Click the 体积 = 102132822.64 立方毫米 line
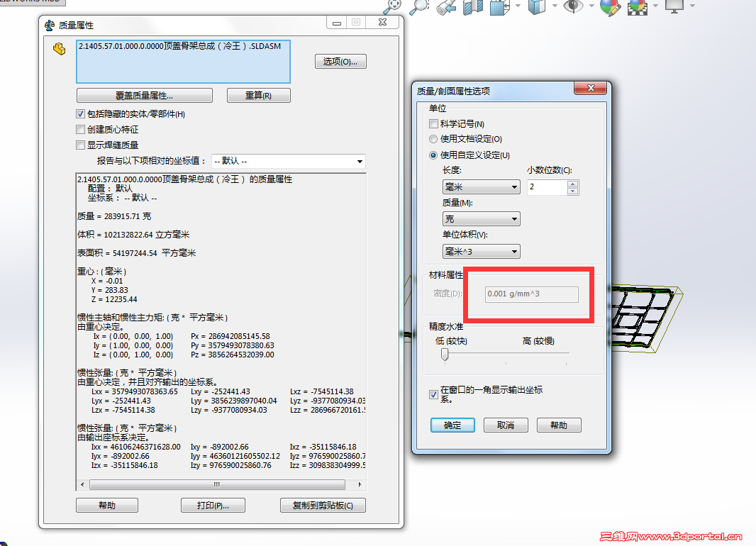 (133, 235)
